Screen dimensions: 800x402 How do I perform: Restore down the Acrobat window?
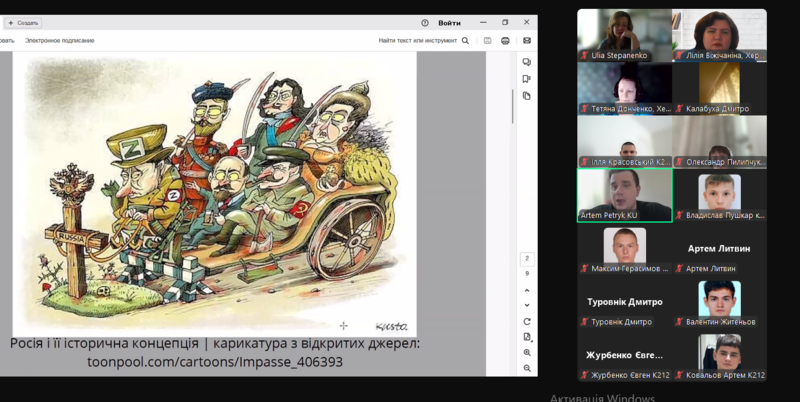[x=505, y=22]
